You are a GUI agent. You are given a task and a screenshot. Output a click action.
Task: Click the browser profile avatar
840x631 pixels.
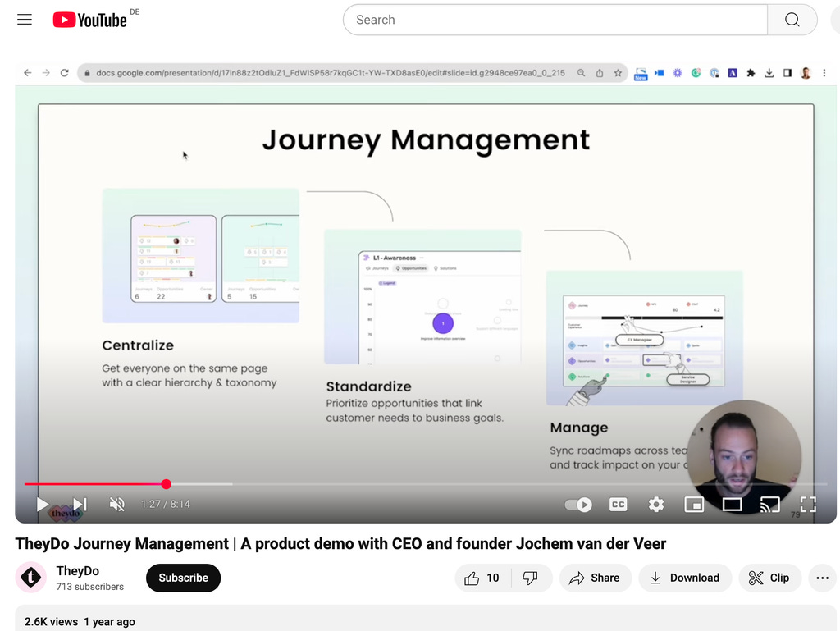tap(806, 73)
